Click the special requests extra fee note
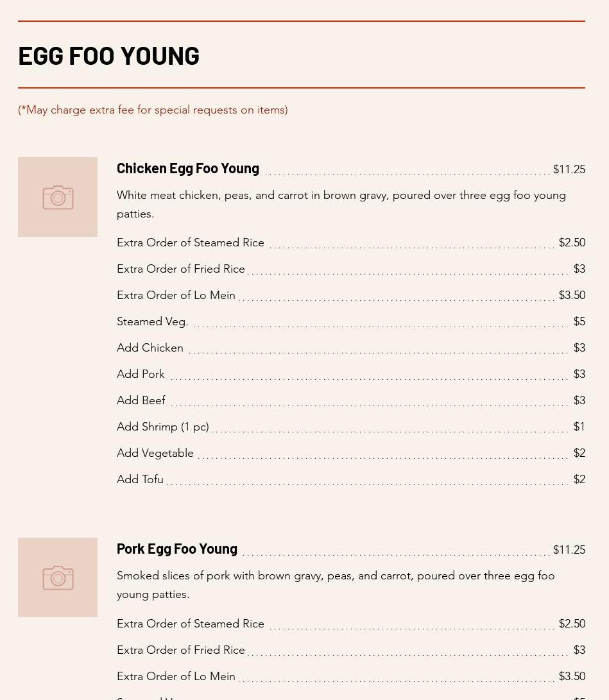This screenshot has width=609, height=700. [x=153, y=110]
